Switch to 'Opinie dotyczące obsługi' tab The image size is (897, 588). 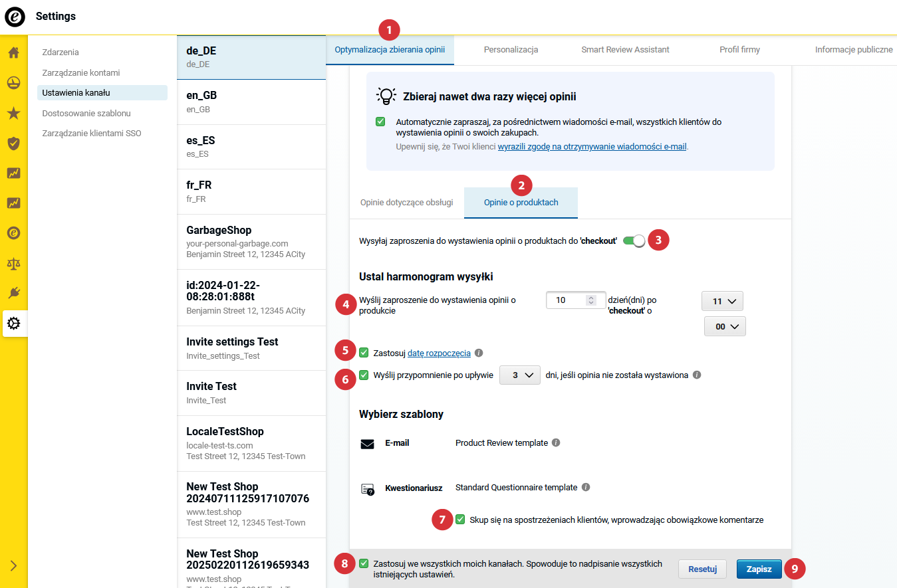[x=406, y=203]
